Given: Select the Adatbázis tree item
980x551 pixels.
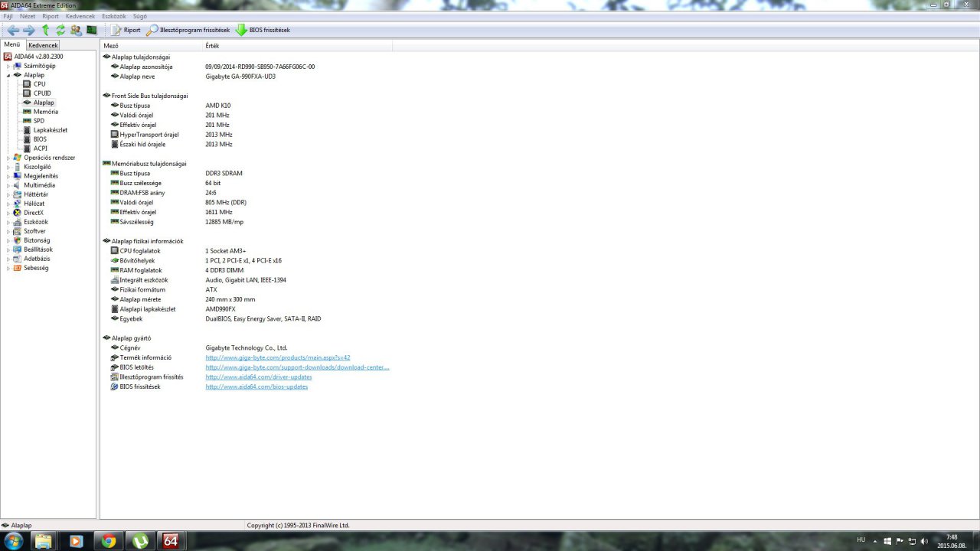Looking at the screenshot, I should tap(36, 259).
